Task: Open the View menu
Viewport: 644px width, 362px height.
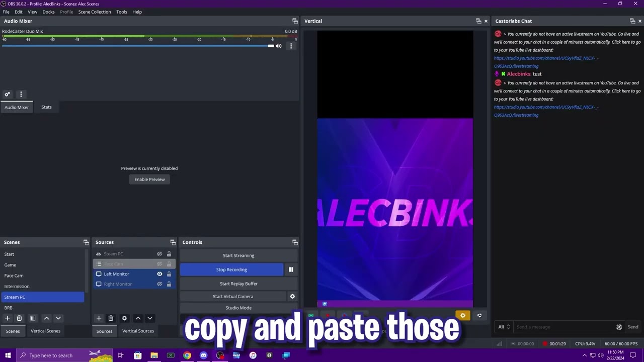Action: 32,12
